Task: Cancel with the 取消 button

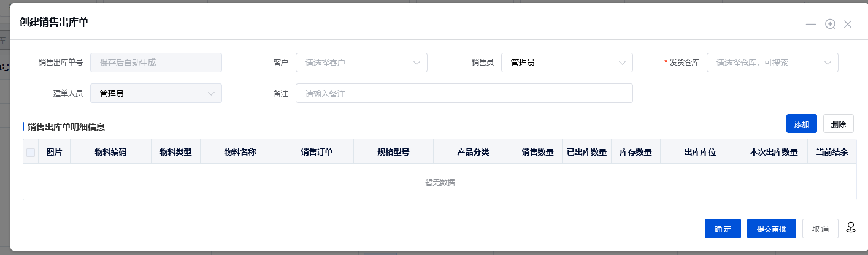Action: 820,229
